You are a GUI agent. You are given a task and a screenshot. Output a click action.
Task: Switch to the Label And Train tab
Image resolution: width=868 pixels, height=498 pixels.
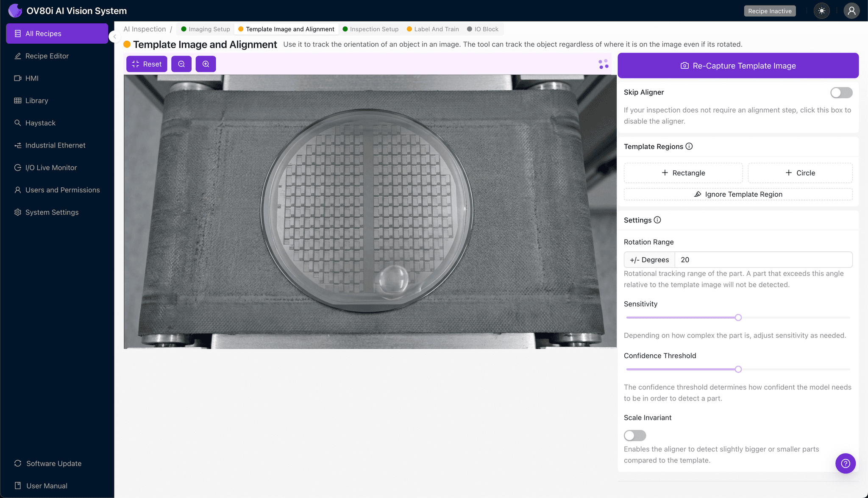(433, 29)
